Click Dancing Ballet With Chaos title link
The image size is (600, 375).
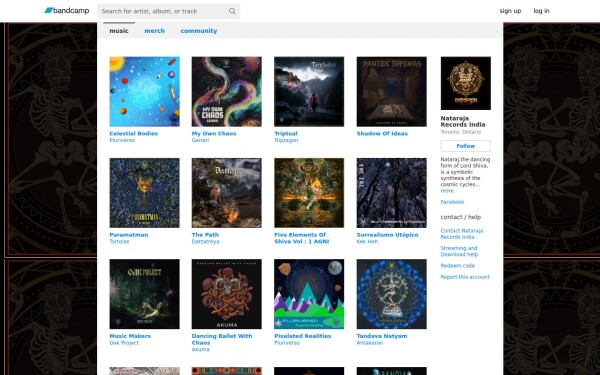[222, 339]
